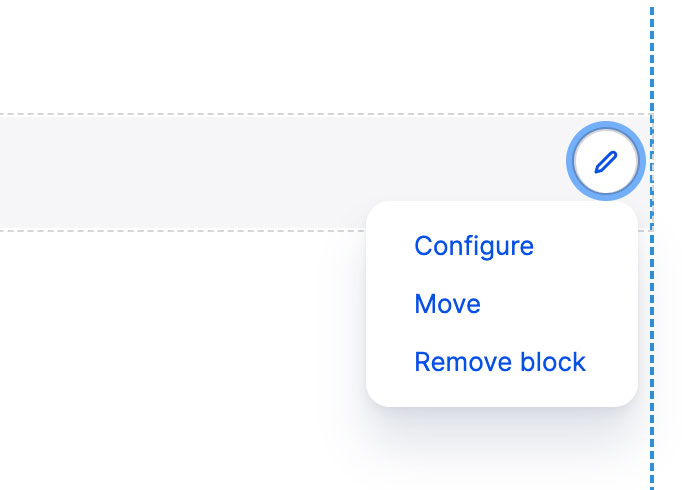The width and height of the screenshot is (682, 490).
Task: Choose Move in the block menu
Action: coord(447,303)
